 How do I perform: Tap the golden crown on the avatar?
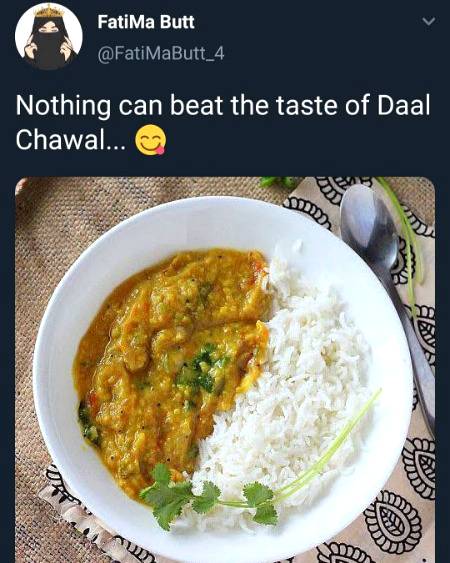click(x=49, y=11)
